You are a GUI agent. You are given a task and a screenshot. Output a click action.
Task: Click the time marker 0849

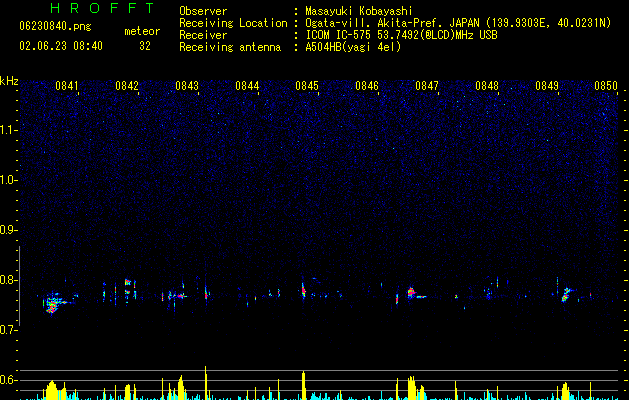pyautogui.click(x=547, y=86)
